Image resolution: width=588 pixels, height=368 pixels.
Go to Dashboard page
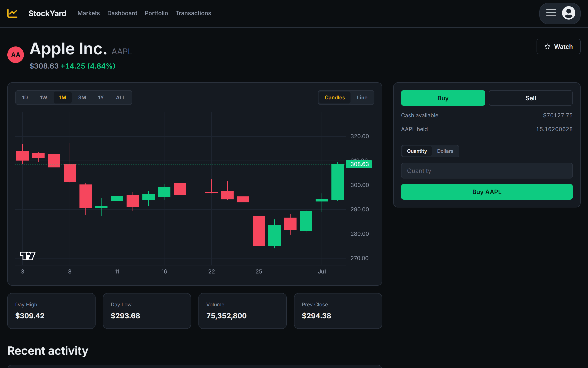pos(122,13)
